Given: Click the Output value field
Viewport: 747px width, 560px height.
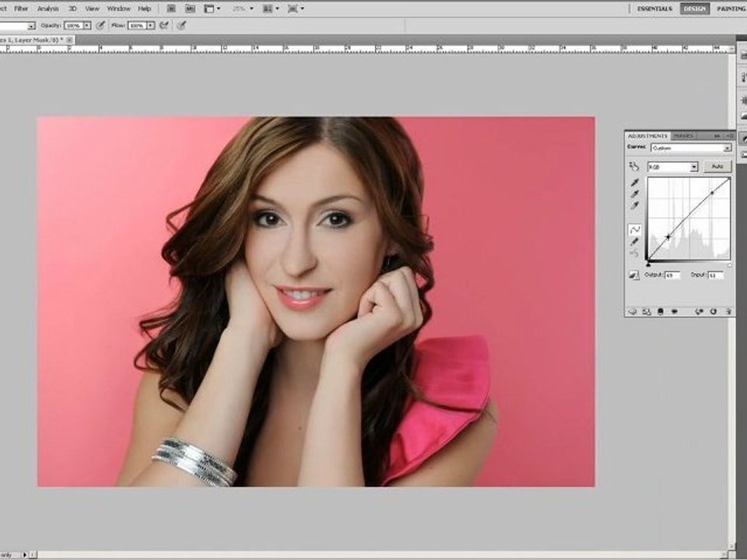Looking at the screenshot, I should [x=672, y=275].
